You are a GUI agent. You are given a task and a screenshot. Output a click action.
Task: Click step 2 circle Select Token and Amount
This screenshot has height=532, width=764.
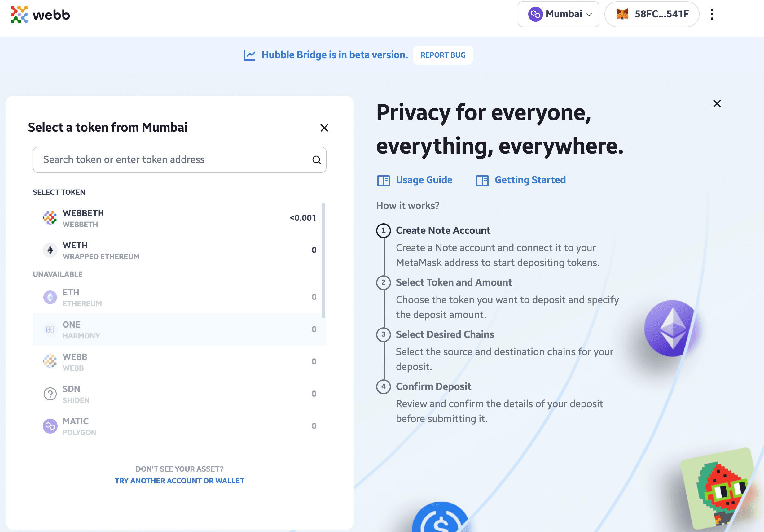click(383, 282)
